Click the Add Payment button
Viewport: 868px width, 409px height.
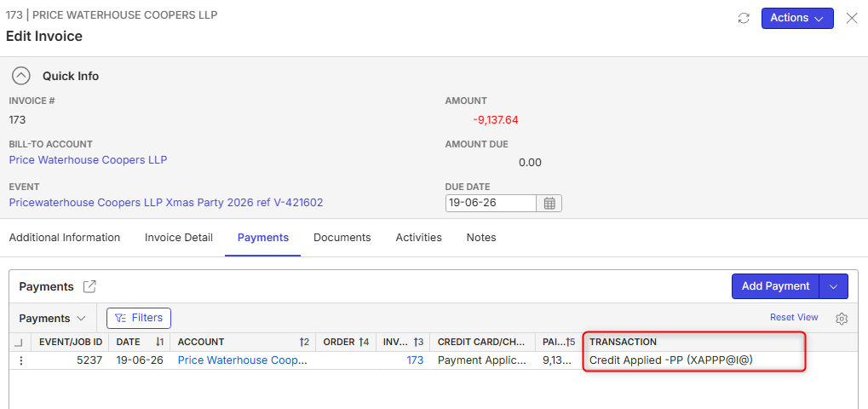(775, 286)
